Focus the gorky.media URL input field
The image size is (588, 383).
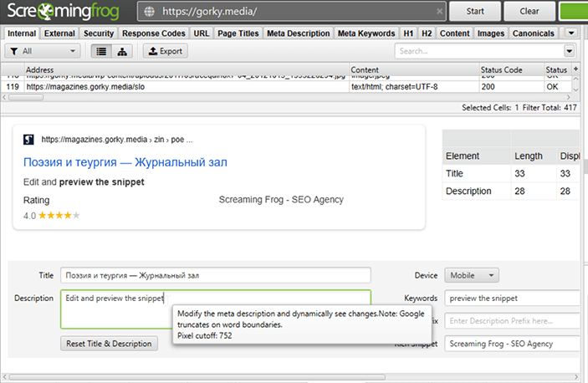[293, 12]
